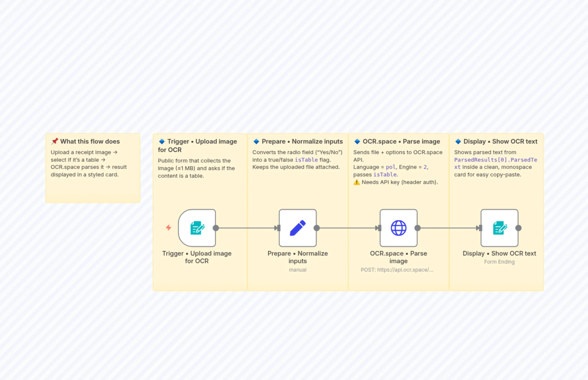Click the node title Prepare Normalize inputs
Screen dimensions: 588x380
[297, 257]
